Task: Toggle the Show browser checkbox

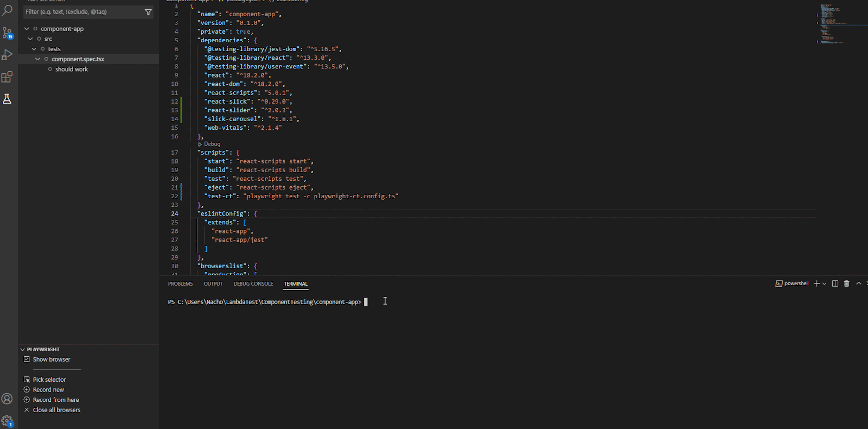Action: tap(27, 359)
